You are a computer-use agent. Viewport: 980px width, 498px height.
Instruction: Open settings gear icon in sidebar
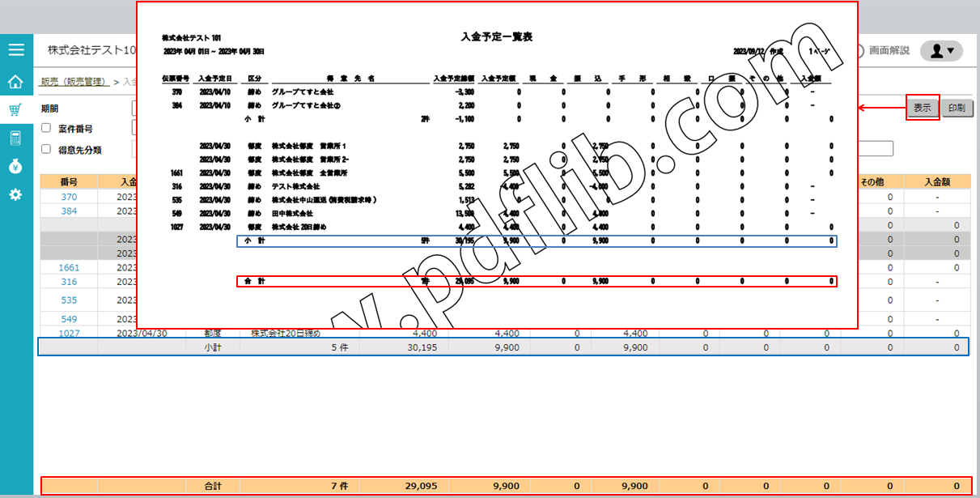point(16,195)
